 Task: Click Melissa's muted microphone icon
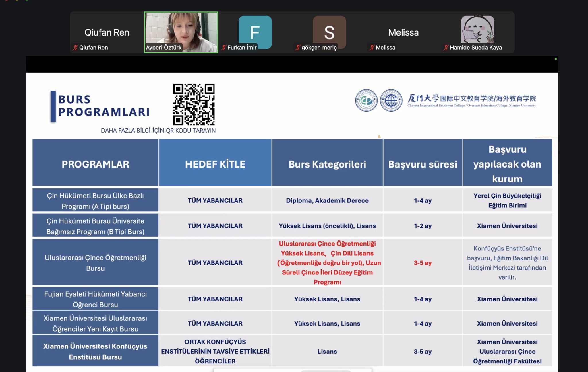[372, 48]
